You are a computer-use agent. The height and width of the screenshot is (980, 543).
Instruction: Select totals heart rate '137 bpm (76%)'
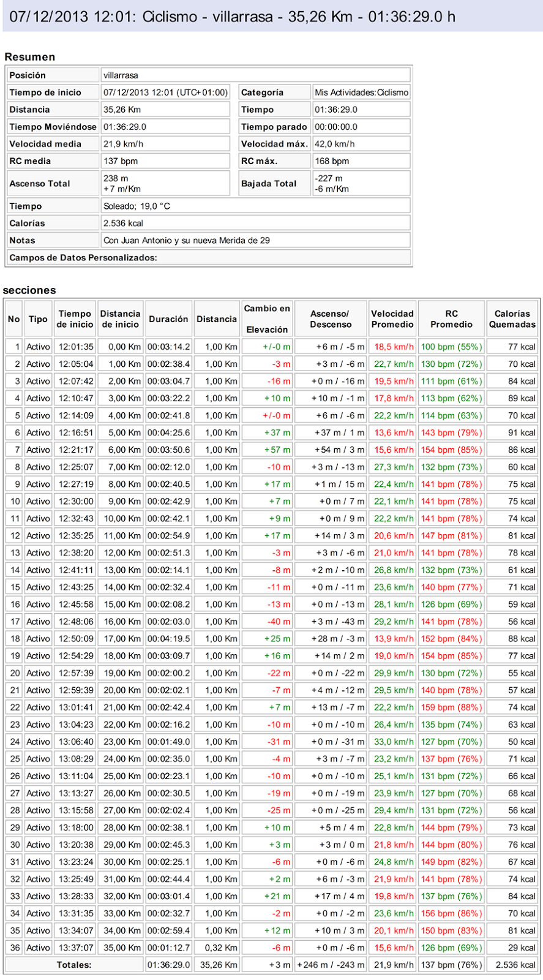tap(452, 964)
